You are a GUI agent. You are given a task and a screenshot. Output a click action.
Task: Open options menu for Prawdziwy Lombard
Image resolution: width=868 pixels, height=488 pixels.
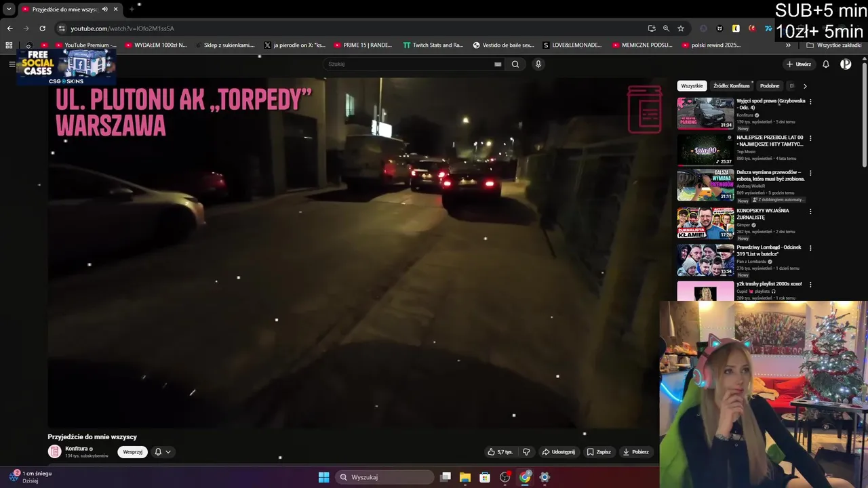810,248
